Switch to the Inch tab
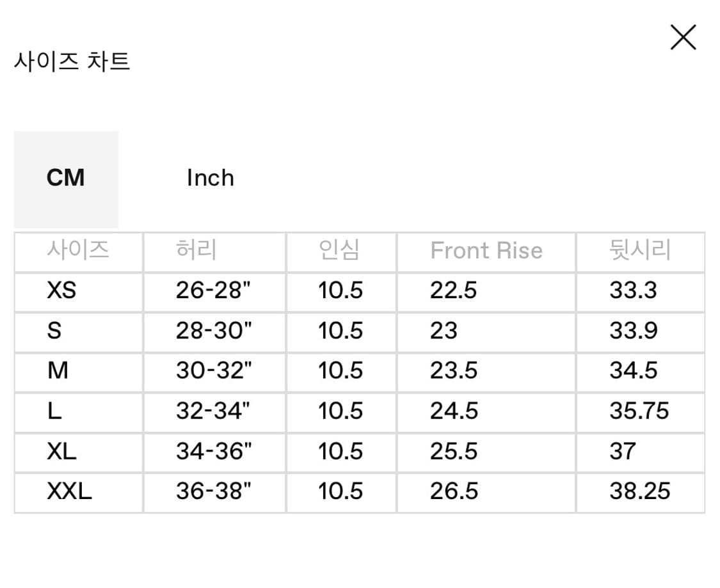This screenshot has width=720, height=588. coord(211,178)
